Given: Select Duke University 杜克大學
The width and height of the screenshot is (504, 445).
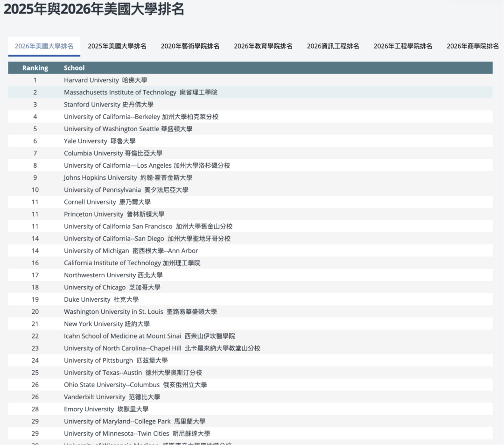Looking at the screenshot, I should point(101,300).
